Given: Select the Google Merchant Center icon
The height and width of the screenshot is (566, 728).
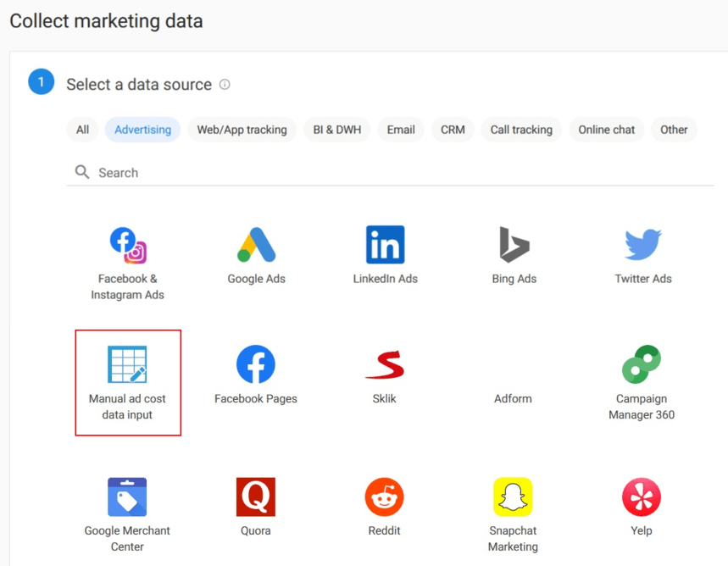Looking at the screenshot, I should coord(127,497).
